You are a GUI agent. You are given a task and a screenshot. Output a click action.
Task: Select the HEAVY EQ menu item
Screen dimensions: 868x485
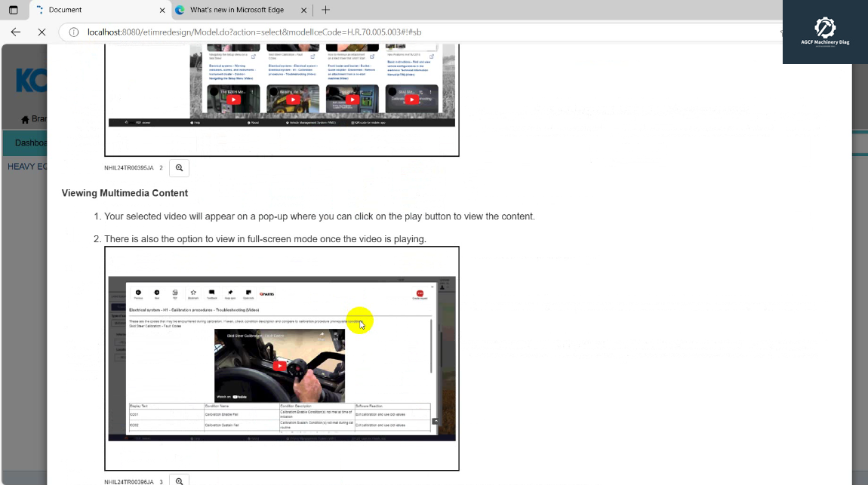27,166
